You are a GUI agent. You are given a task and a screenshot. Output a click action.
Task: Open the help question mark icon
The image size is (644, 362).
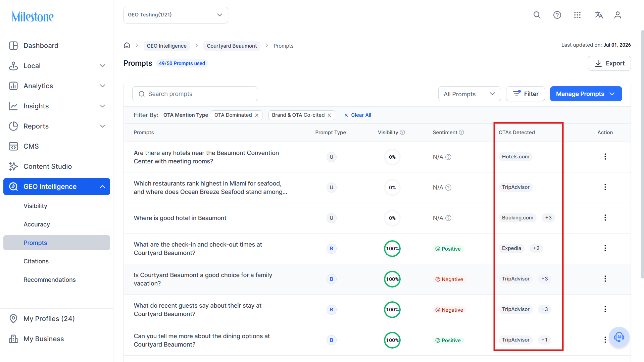point(557,15)
